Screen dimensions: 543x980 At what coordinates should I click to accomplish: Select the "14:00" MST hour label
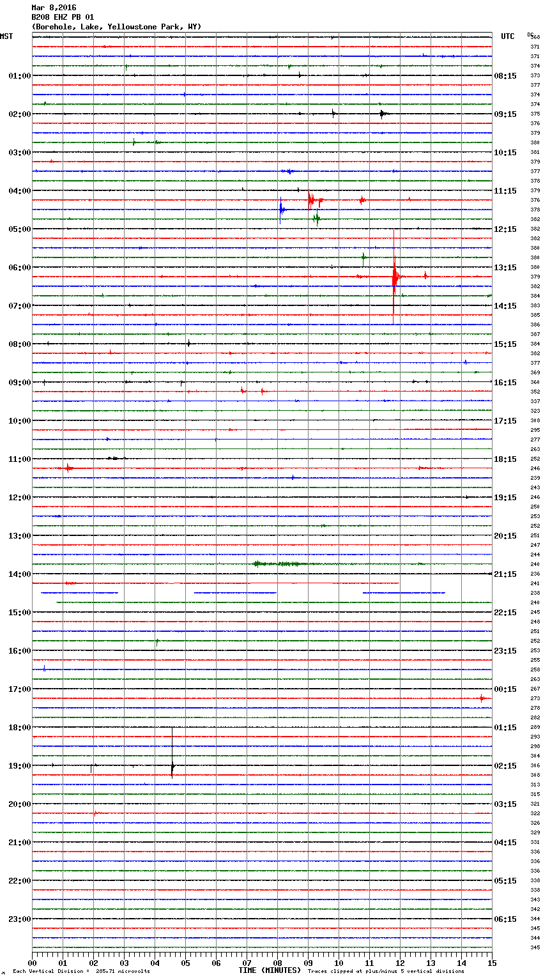19,574
